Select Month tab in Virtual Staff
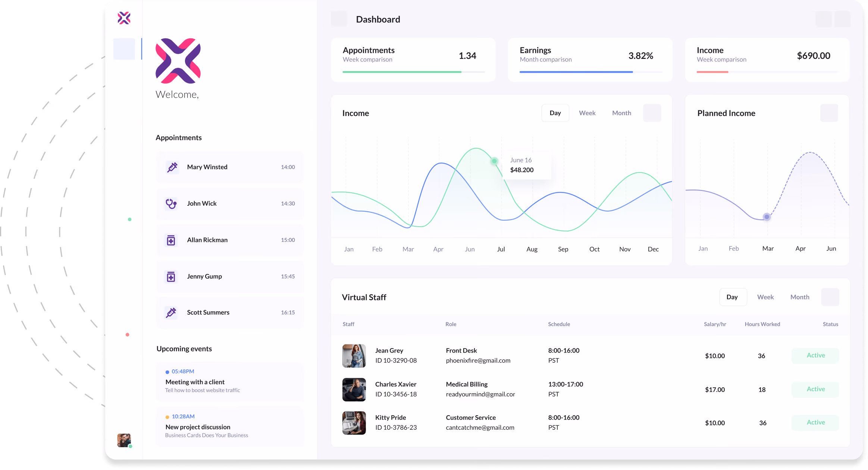The image size is (868, 470). [x=800, y=297]
